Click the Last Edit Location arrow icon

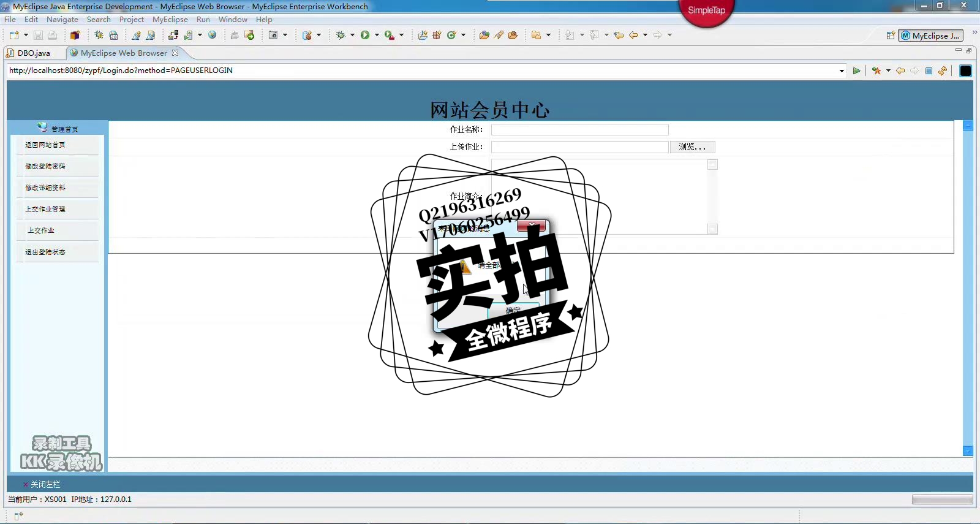619,35
